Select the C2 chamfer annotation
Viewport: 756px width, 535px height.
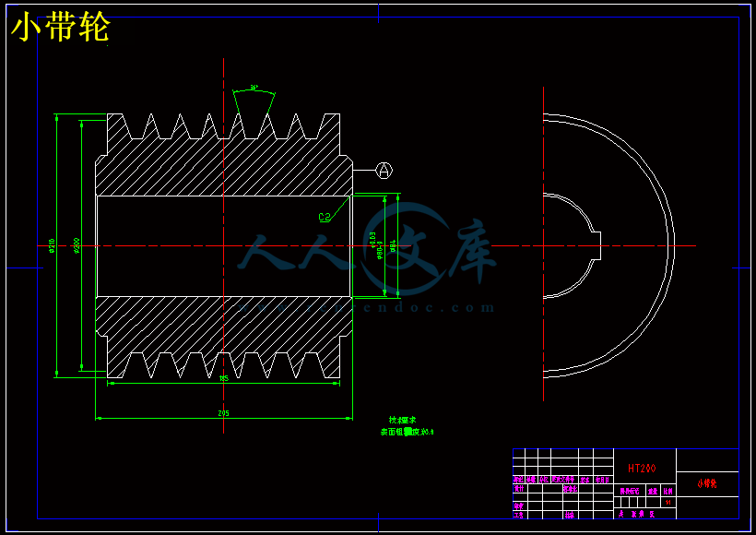325,217
